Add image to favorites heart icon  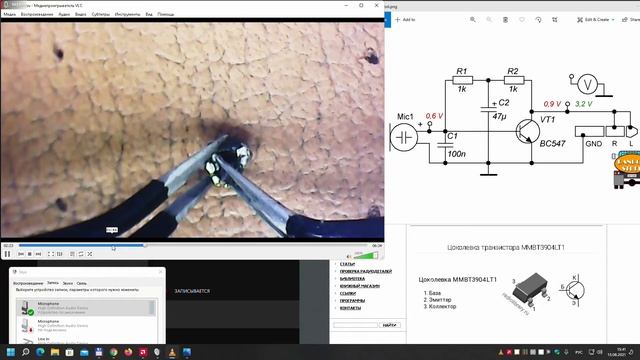(x=522, y=20)
